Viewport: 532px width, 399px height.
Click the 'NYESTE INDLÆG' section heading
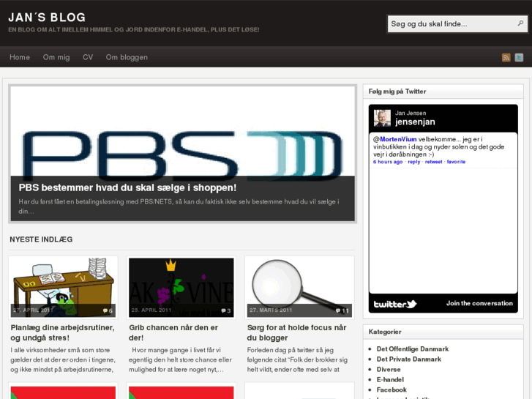pyautogui.click(x=41, y=239)
